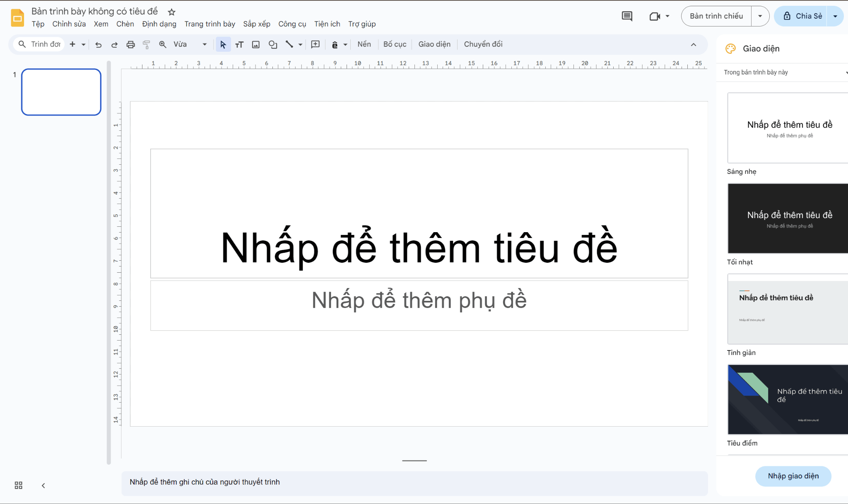The width and height of the screenshot is (848, 504).
Task: Open the Chèn menu
Action: [125, 24]
